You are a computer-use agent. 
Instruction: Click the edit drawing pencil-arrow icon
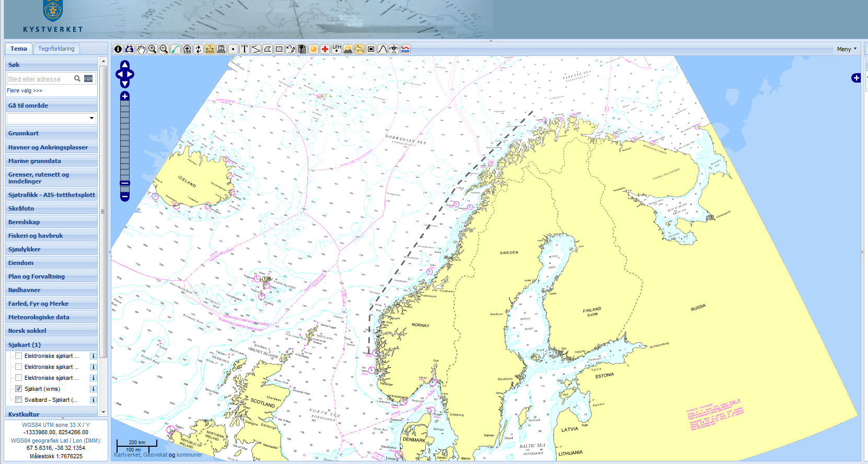pyautogui.click(x=291, y=49)
